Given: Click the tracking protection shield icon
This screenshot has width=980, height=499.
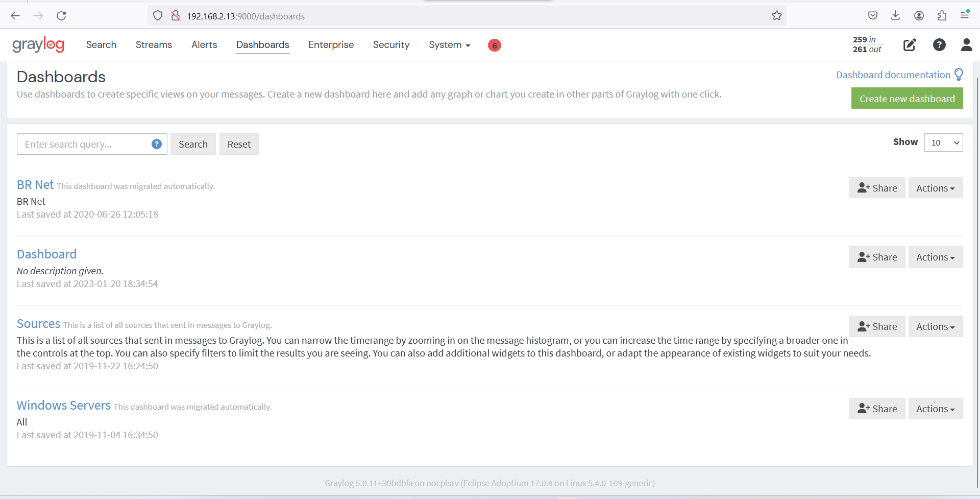Looking at the screenshot, I should [157, 15].
